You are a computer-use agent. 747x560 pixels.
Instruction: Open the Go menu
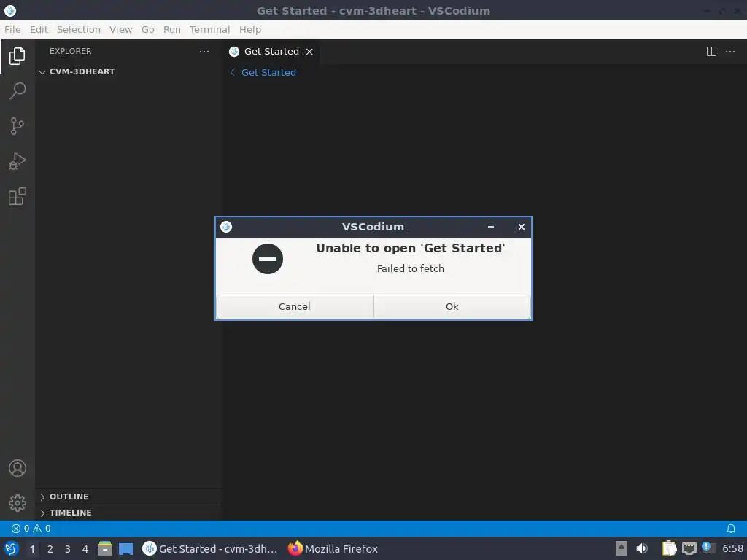pyautogui.click(x=147, y=29)
